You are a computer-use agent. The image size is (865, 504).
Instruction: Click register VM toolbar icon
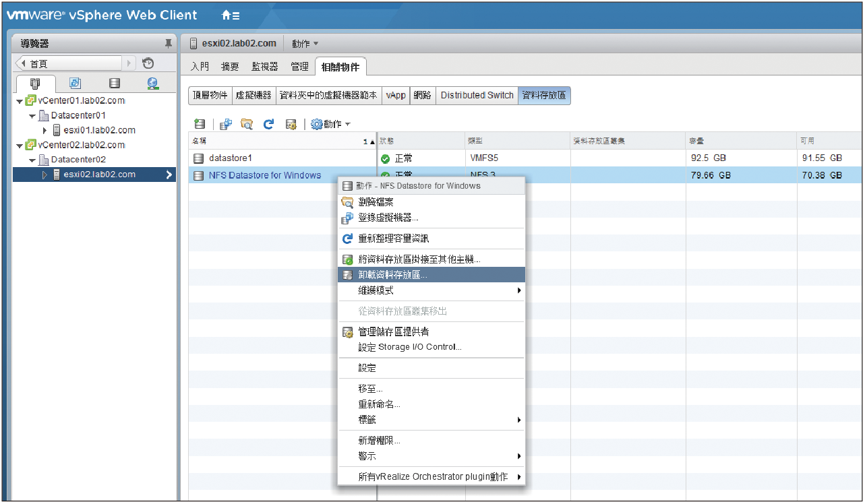point(227,124)
